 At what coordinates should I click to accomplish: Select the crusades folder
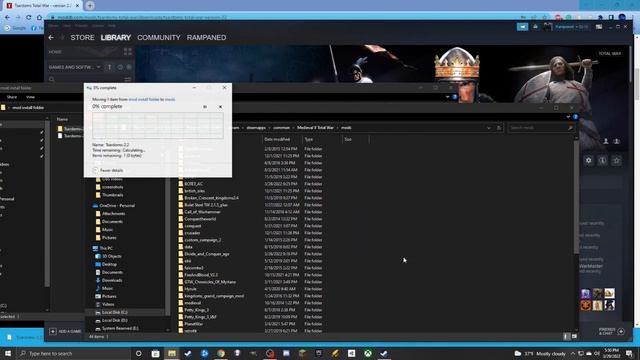click(x=192, y=233)
